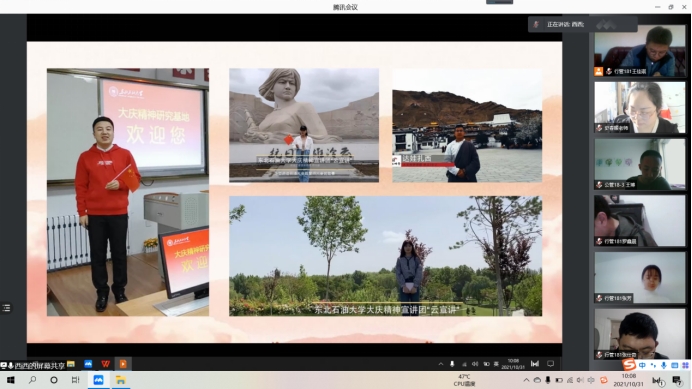The image size is (692, 389).
Task: Click the orange sync icon in system tray
Action: pyautogui.click(x=604, y=380)
